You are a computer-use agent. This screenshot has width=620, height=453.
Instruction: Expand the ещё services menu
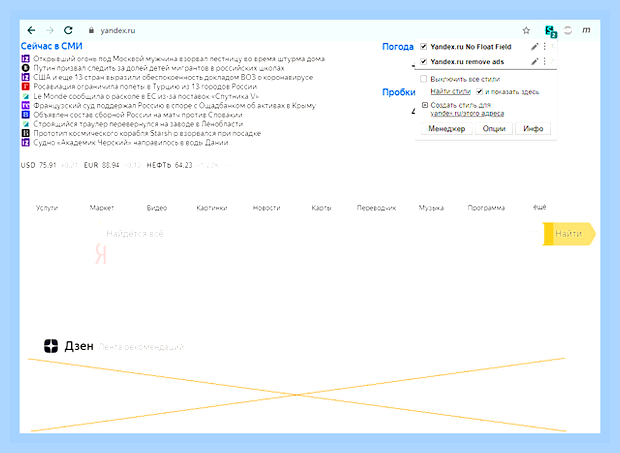[x=540, y=207]
